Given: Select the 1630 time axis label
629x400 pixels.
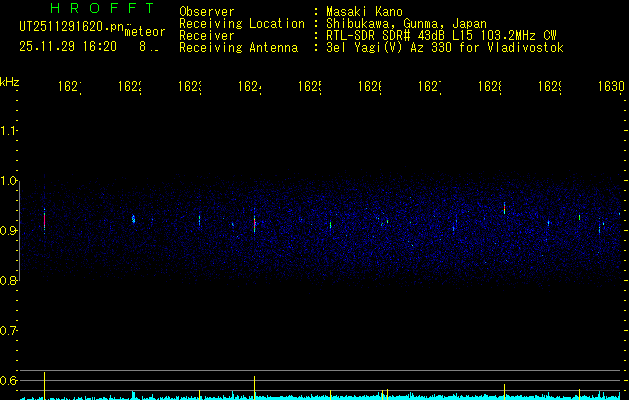Looking at the screenshot, I should click(611, 86).
